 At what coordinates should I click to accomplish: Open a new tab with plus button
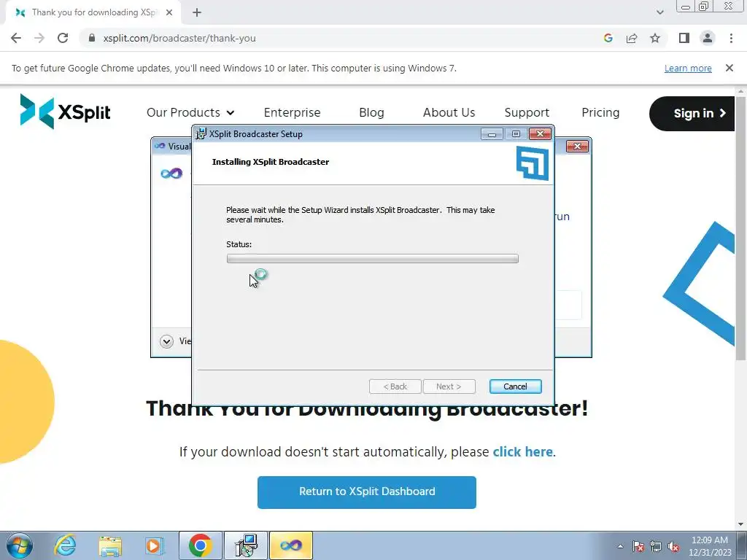click(x=197, y=13)
